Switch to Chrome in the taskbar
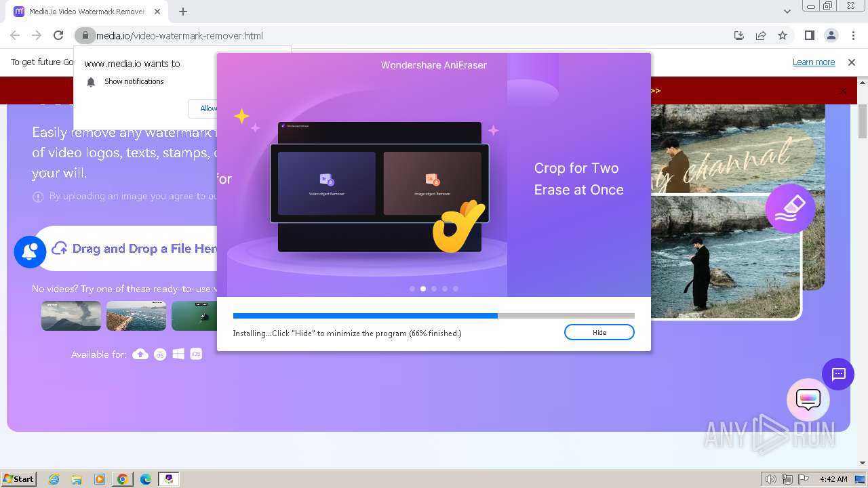 tap(123, 479)
